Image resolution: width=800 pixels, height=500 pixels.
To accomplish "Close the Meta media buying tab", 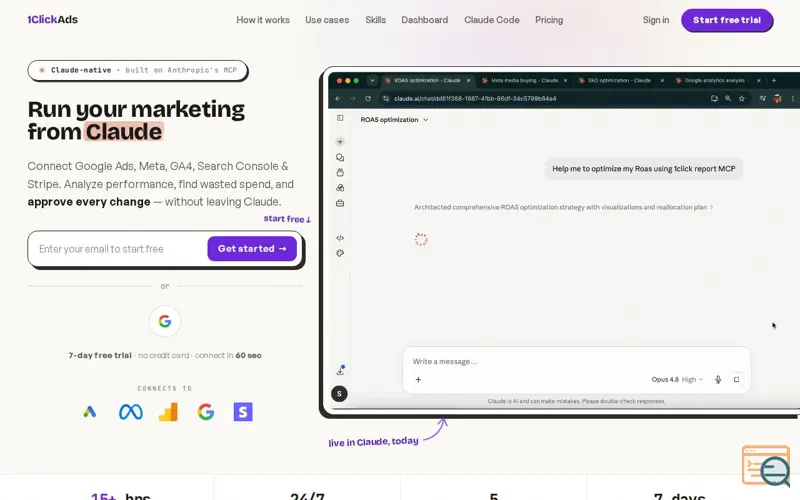I will (x=565, y=81).
